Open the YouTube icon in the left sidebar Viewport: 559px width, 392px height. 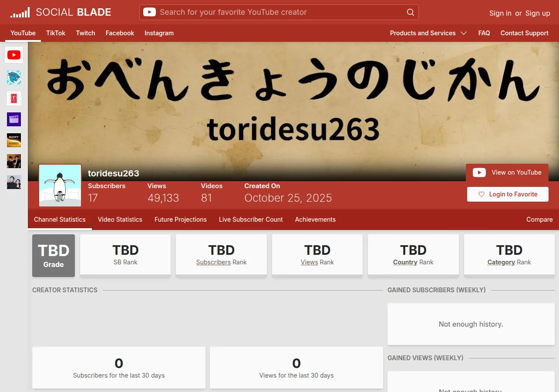pyautogui.click(x=14, y=55)
